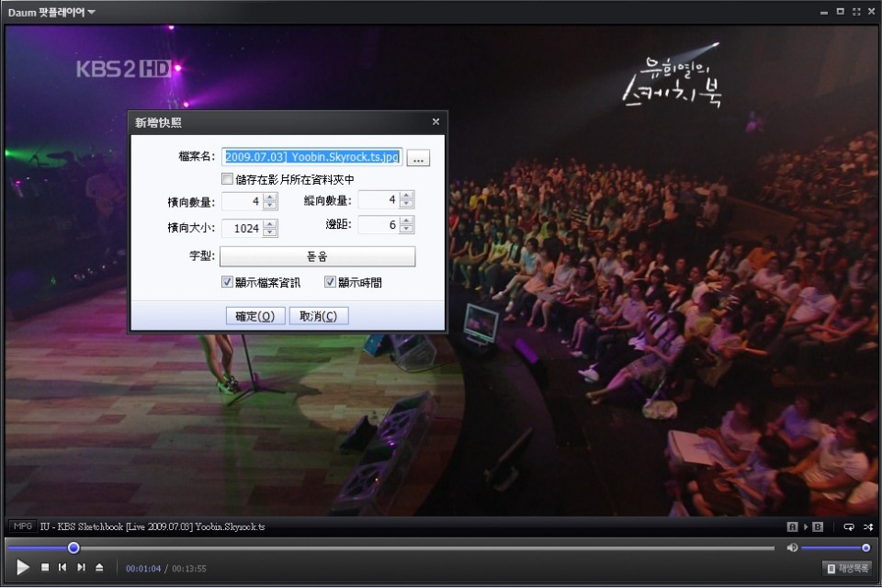Cancel with the 取消(C) button
Screen dimensions: 882x588
[319, 316]
